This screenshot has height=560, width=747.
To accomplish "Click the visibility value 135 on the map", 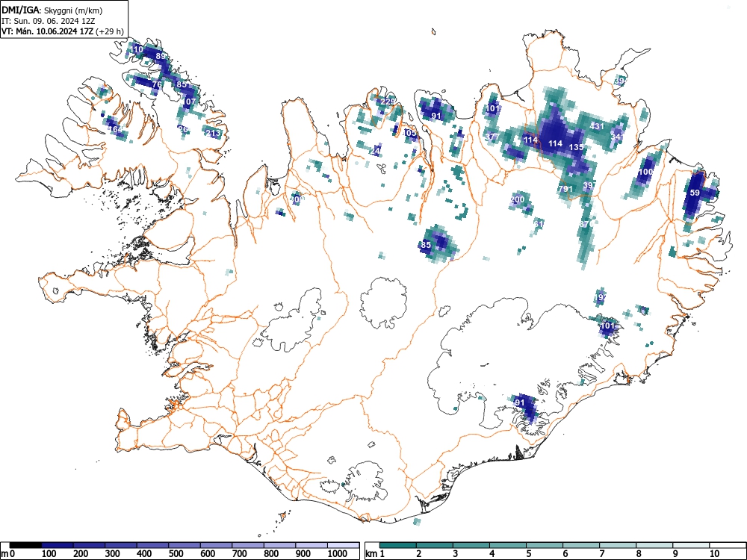I will pyautogui.click(x=577, y=147).
